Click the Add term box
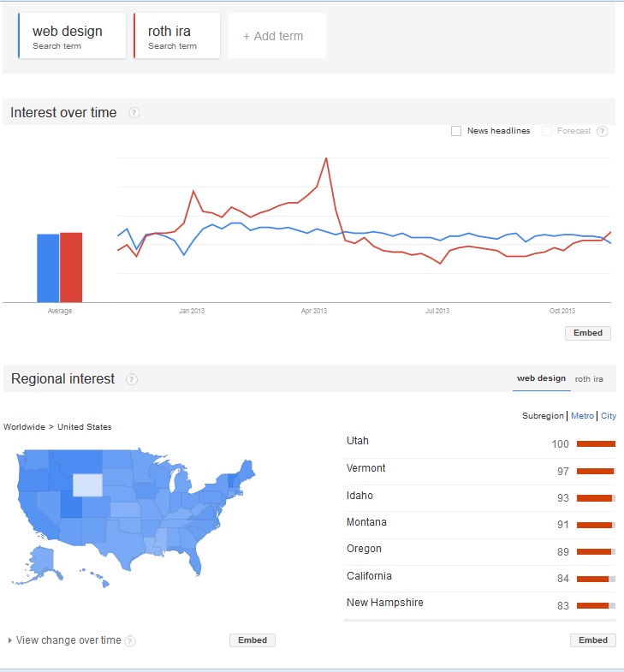The width and height of the screenshot is (624, 672). tap(276, 36)
